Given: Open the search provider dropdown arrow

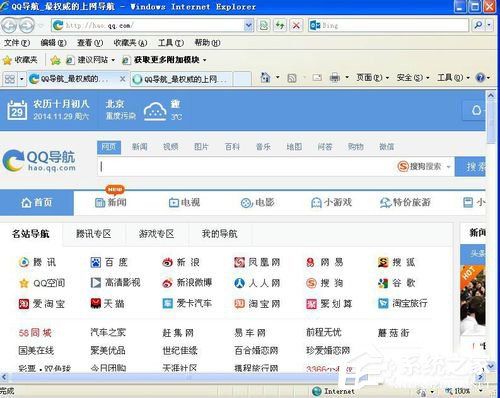Looking at the screenshot, I should 489,25.
